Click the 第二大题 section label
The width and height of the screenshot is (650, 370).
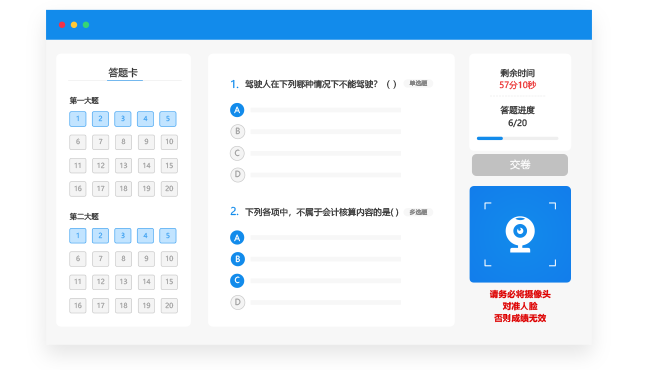tap(84, 217)
